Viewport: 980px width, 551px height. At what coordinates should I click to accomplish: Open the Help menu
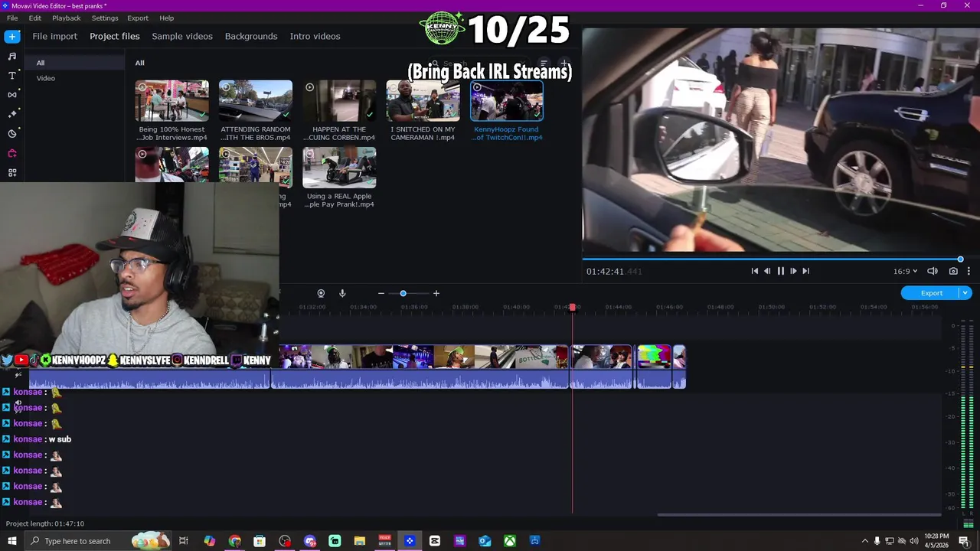(x=166, y=18)
